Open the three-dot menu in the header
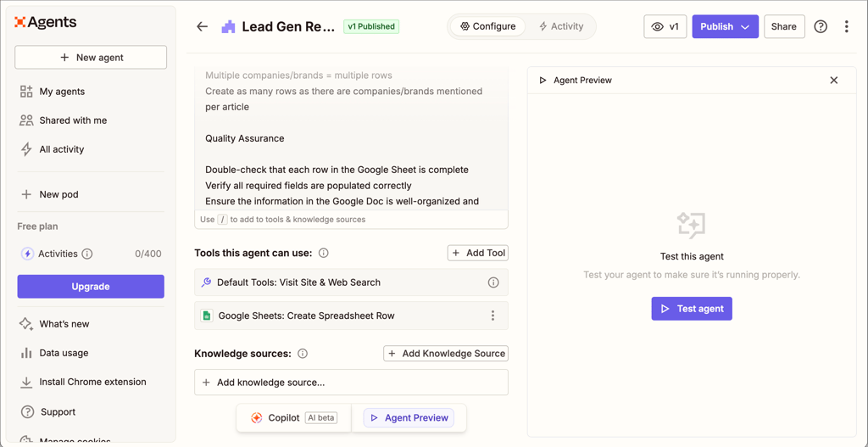Image resolution: width=868 pixels, height=447 pixels. (847, 26)
